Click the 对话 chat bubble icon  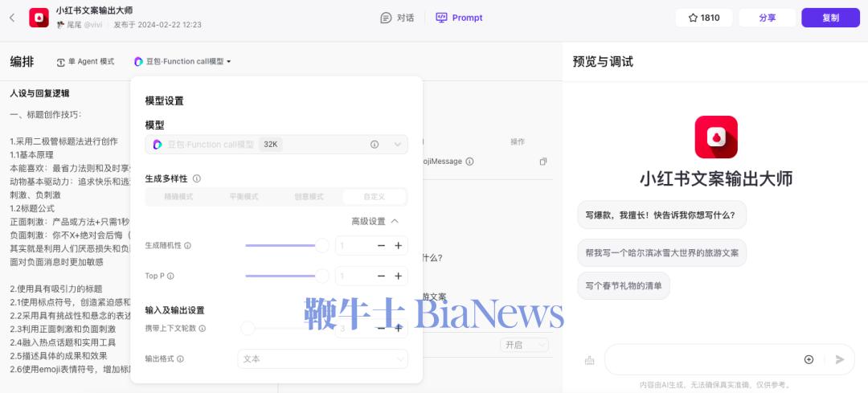pyautogui.click(x=386, y=18)
